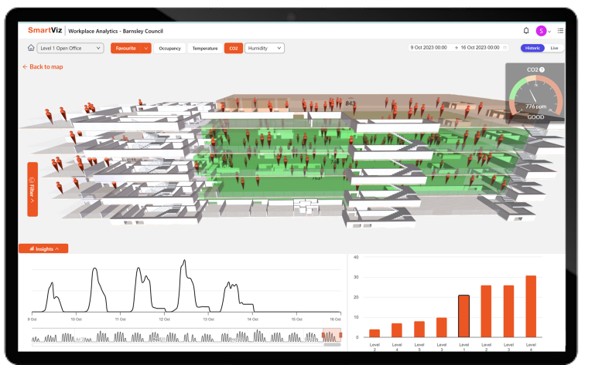The width and height of the screenshot is (595, 365).
Task: Switch to Live mode
Action: pyautogui.click(x=554, y=48)
